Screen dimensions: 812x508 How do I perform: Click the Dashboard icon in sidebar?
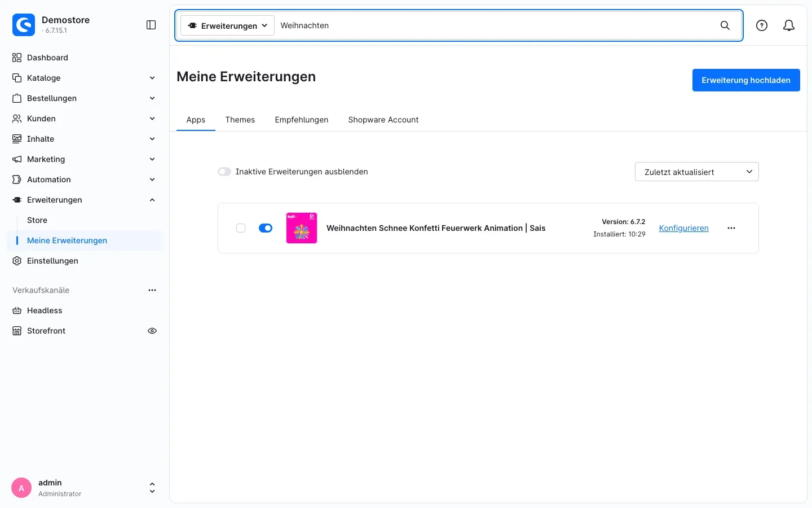(17, 58)
